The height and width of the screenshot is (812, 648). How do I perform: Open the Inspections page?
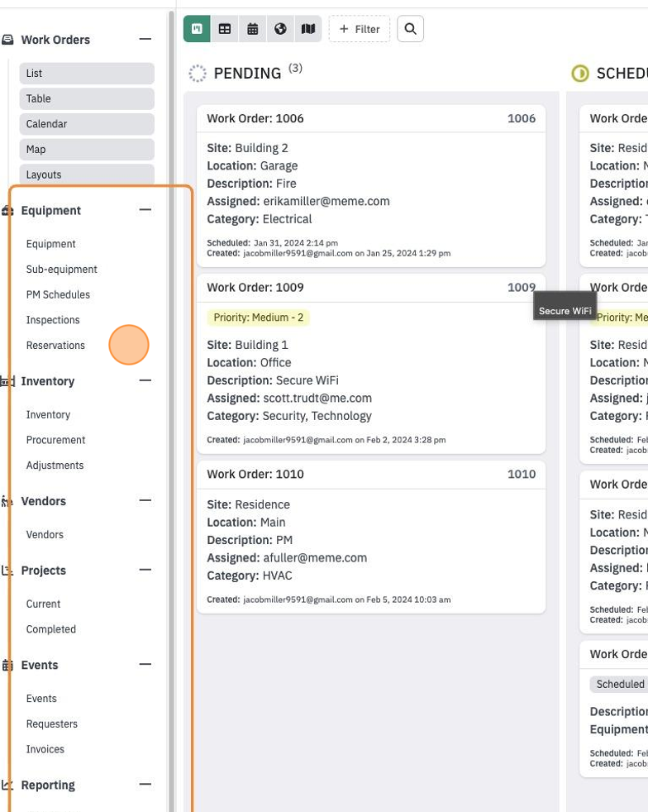click(53, 320)
